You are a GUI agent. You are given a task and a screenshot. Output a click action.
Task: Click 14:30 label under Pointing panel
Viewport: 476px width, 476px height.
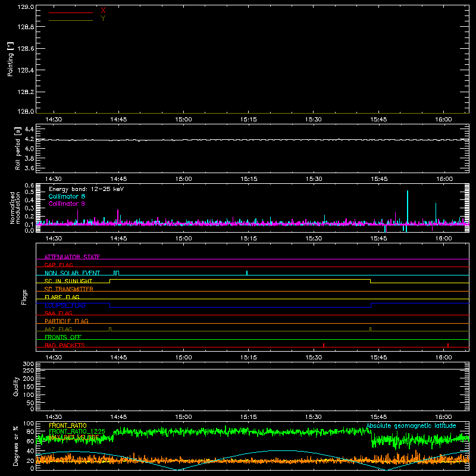[54, 120]
